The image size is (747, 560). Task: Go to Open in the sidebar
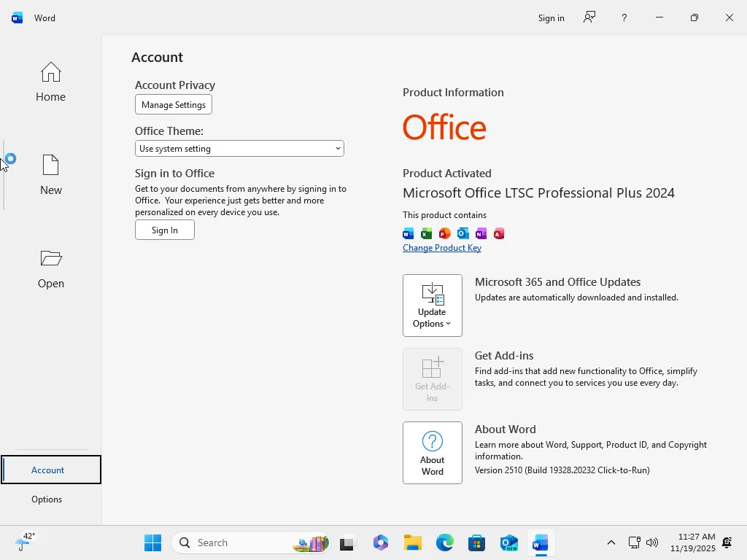[50, 269]
